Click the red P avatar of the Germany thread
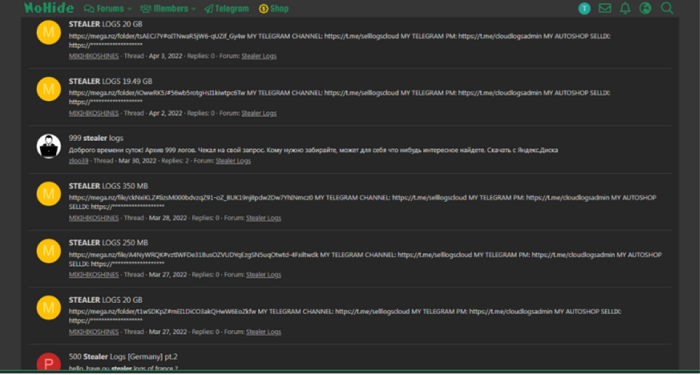This screenshot has height=375, width=700. [49, 363]
